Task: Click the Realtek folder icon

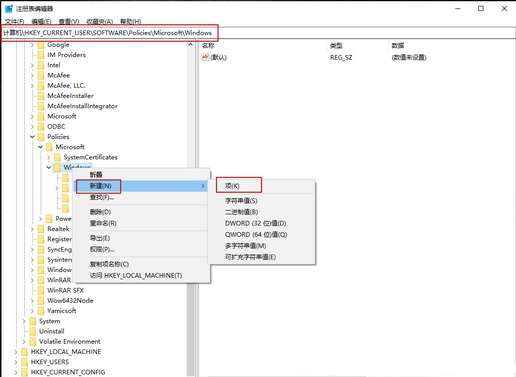Action: [41, 229]
